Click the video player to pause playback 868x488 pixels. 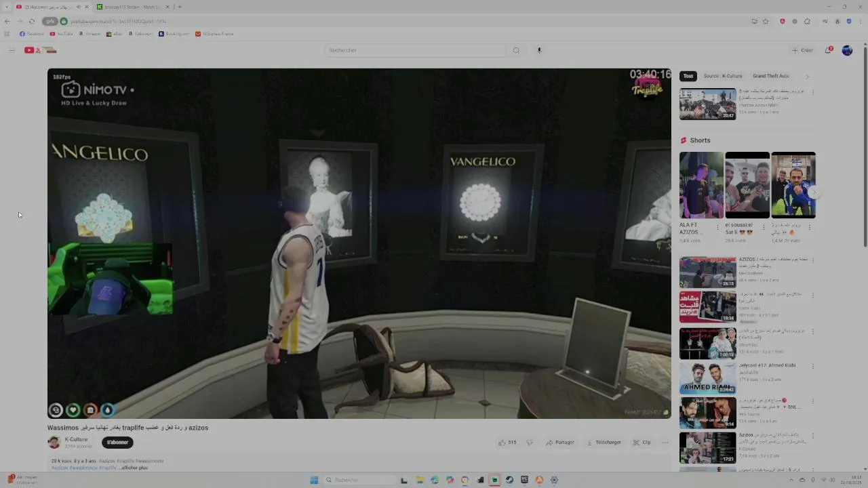coord(359,243)
